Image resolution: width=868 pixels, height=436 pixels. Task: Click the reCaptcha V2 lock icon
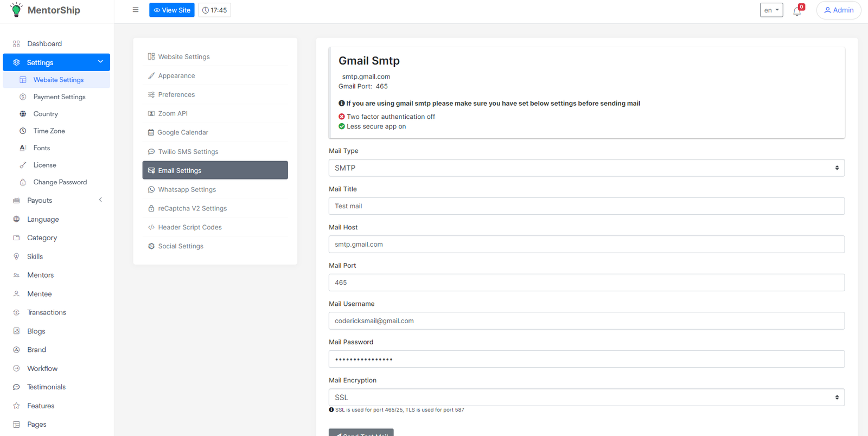coord(151,208)
